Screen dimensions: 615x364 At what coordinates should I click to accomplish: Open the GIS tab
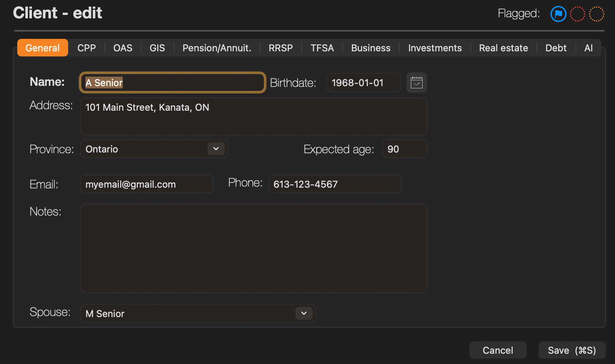pos(157,48)
